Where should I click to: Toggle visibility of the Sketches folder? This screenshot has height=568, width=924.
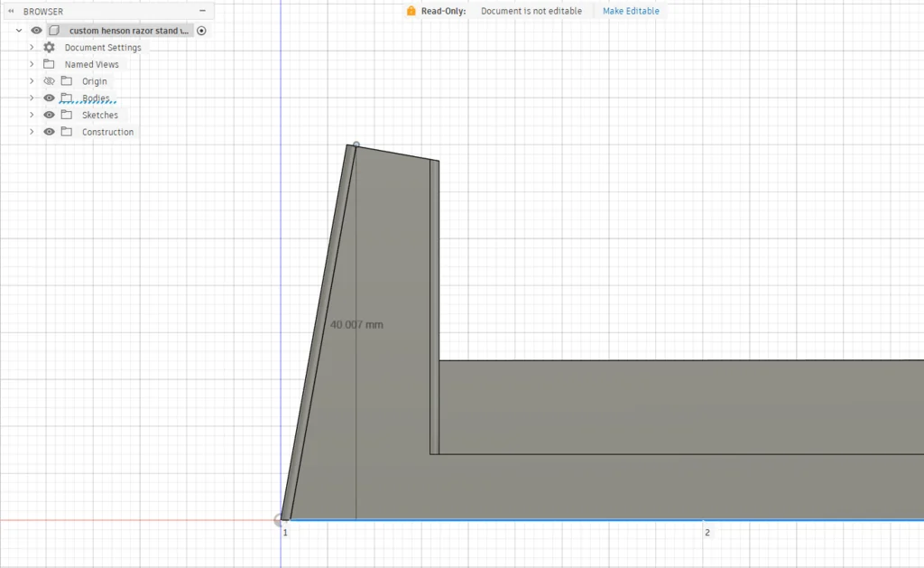click(x=50, y=115)
